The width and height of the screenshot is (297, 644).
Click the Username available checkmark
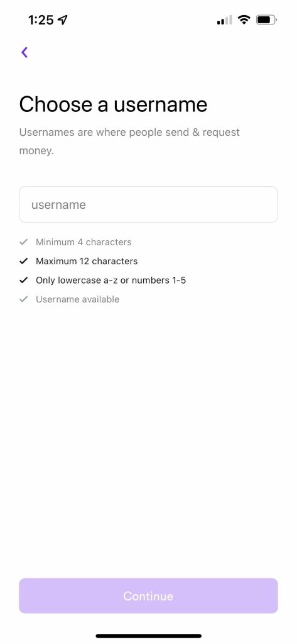point(24,299)
